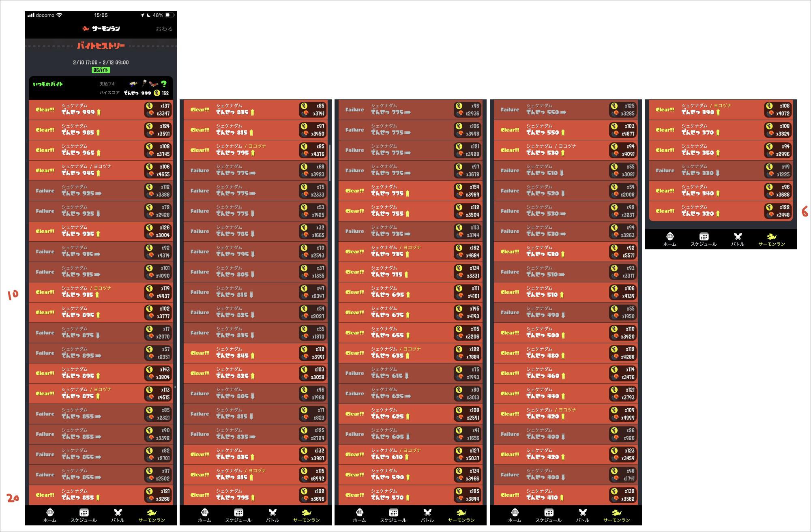
Task: Tap the cellular signal bars icon
Action: pos(31,15)
